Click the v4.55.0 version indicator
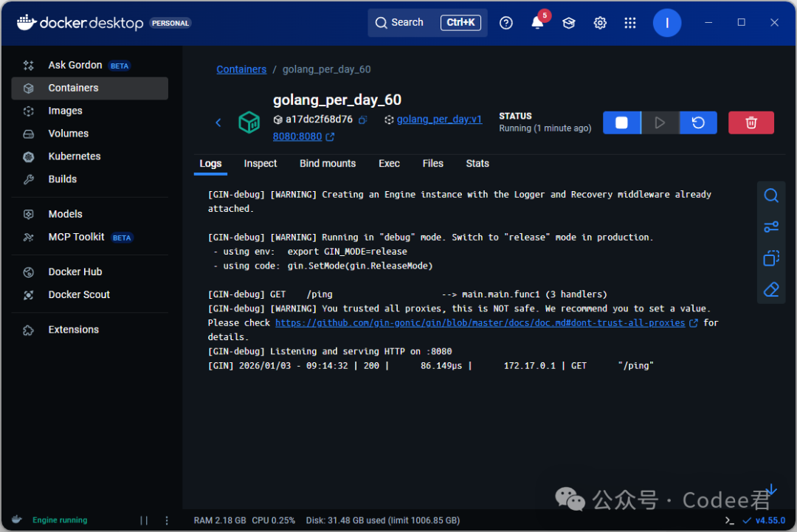The height and width of the screenshot is (532, 797). [764, 520]
